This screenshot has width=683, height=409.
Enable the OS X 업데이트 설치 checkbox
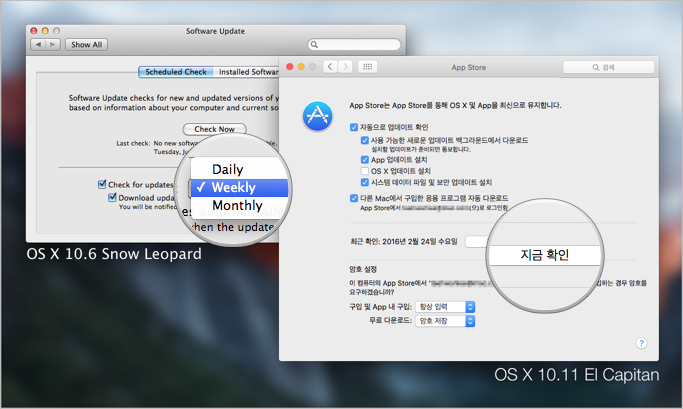coord(365,171)
